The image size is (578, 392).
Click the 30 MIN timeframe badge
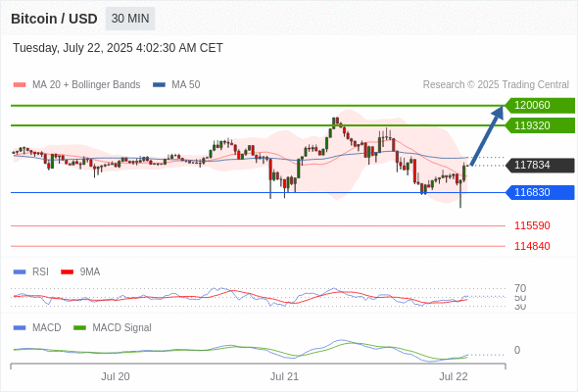(130, 19)
